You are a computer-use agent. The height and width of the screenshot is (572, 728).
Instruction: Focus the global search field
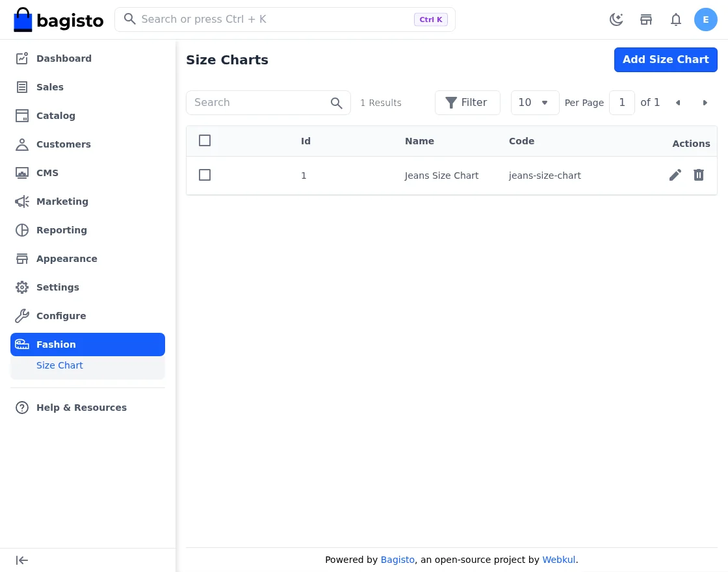[285, 19]
